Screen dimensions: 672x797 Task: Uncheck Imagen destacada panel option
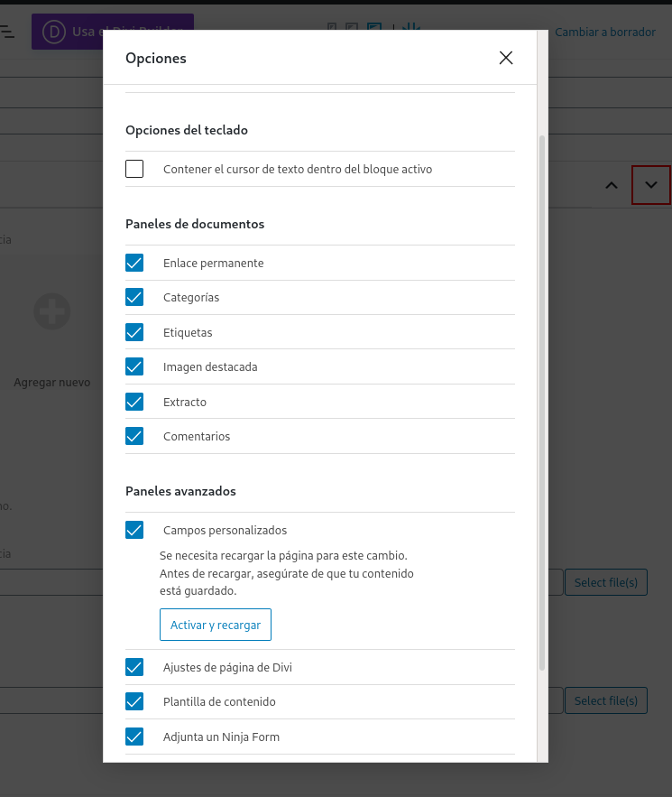click(134, 366)
